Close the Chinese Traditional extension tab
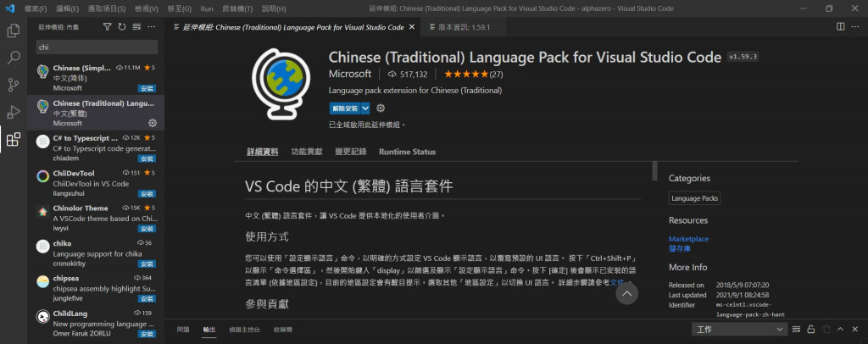 (x=411, y=27)
